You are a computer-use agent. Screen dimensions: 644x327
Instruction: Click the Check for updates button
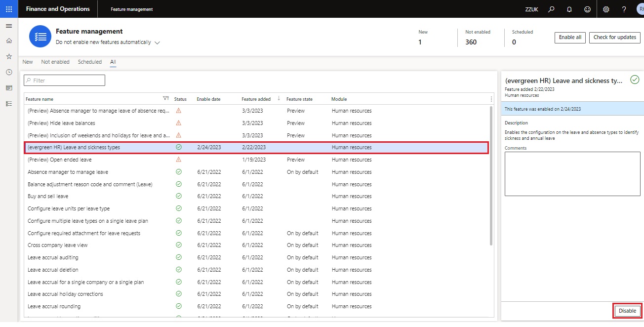pos(614,37)
